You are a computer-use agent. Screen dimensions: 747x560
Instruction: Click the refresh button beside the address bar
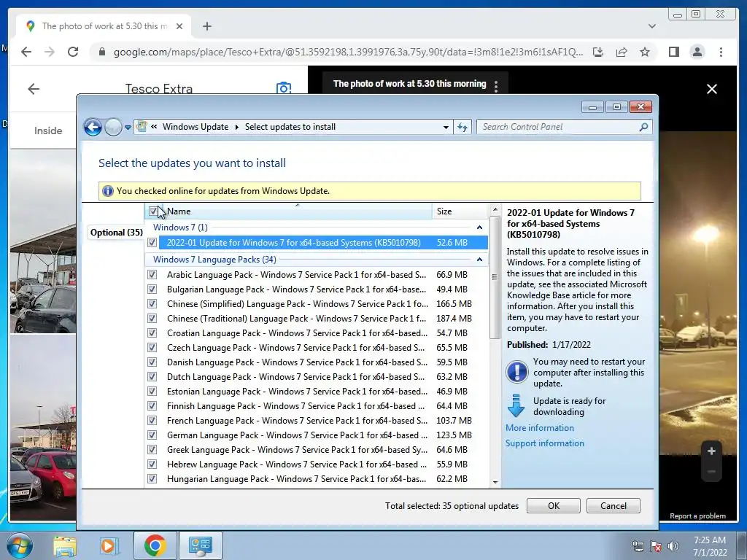[462, 127]
